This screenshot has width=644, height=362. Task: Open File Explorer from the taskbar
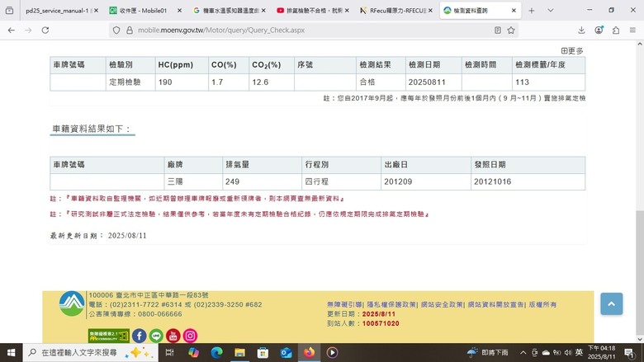point(240,353)
